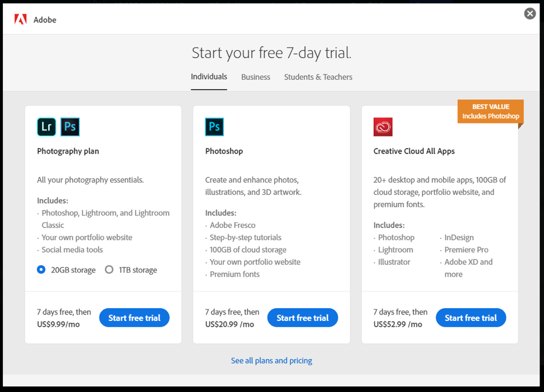544x392 pixels.
Task: Start free trial for Photography plan at US$9.99/mo
Action: coord(134,318)
